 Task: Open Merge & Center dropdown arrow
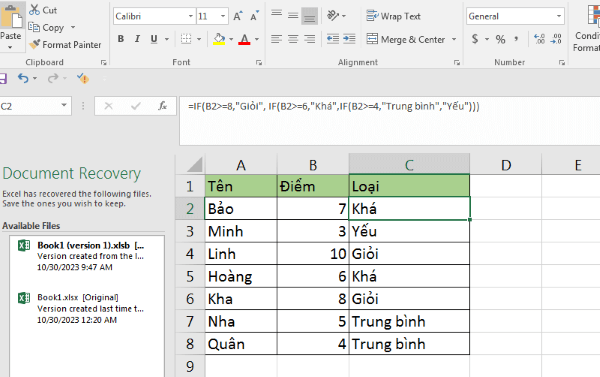[454, 39]
